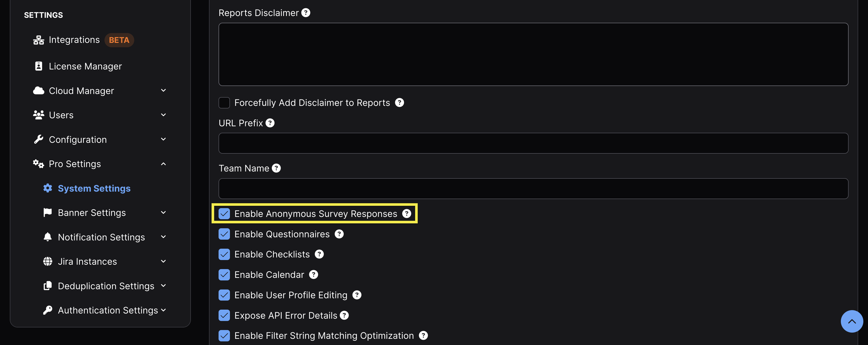This screenshot has height=345, width=868.
Task: Click help icon next to URL Prefix
Action: [270, 123]
